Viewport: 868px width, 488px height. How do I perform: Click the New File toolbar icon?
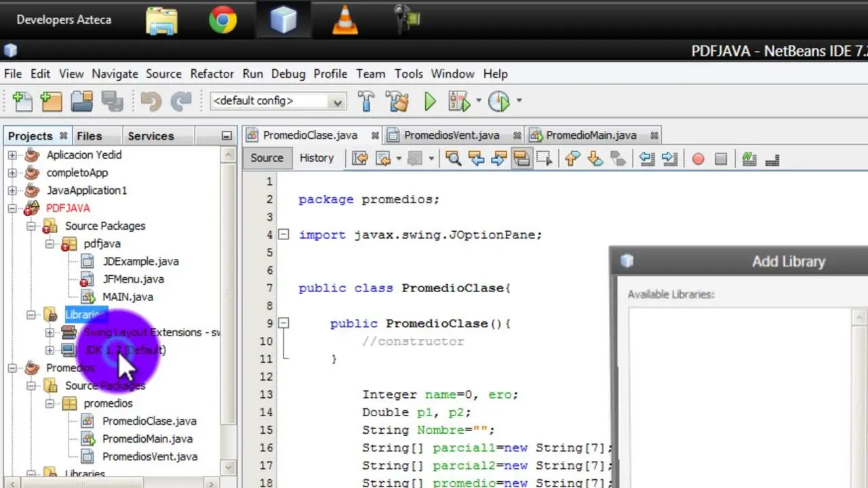(x=22, y=102)
